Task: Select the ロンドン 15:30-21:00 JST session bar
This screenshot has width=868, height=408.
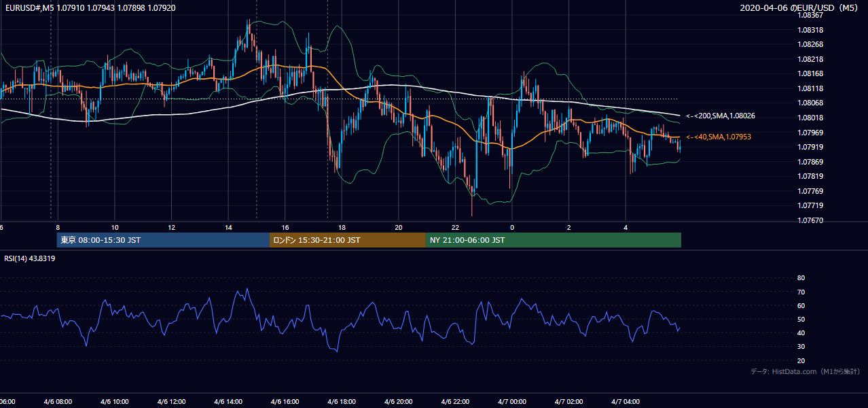Action: (348, 240)
